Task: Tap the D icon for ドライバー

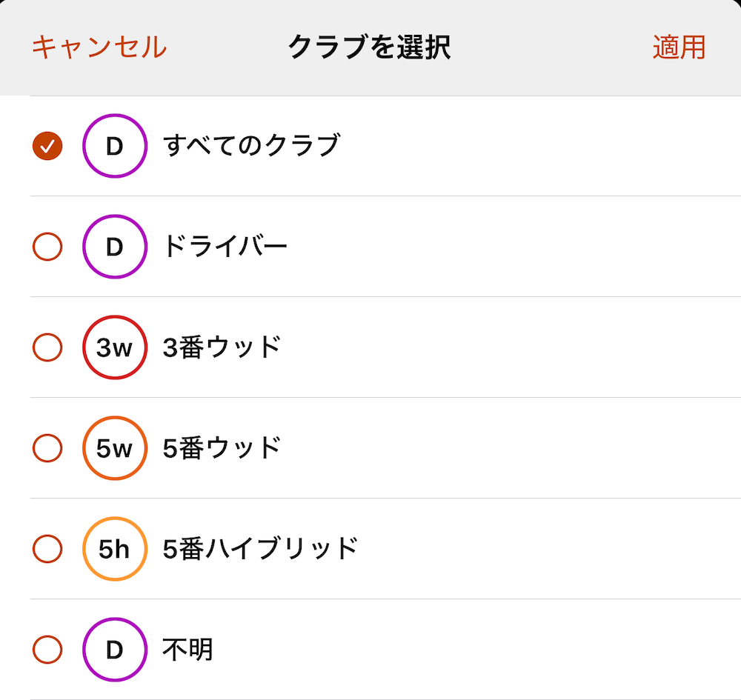Action: click(115, 247)
